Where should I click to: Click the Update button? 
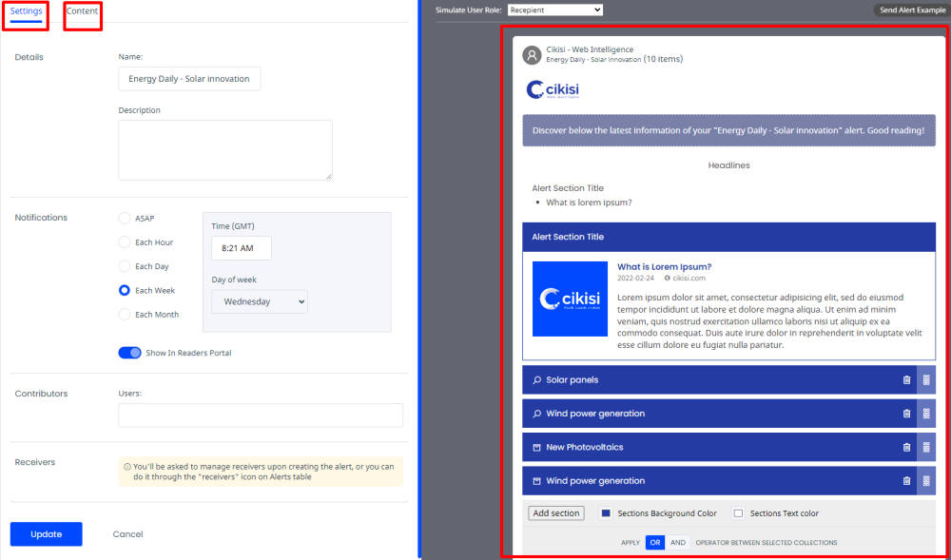coord(46,534)
